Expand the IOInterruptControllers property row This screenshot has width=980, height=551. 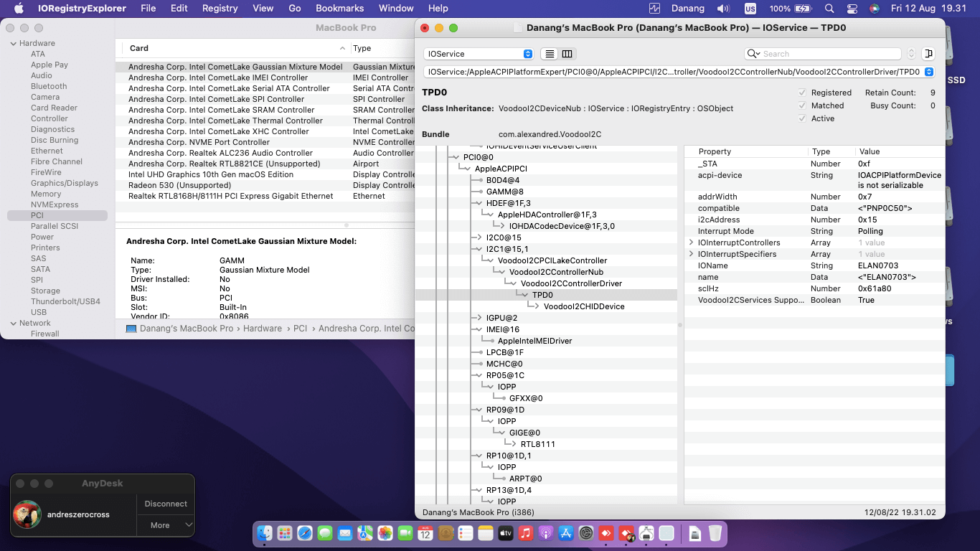692,242
